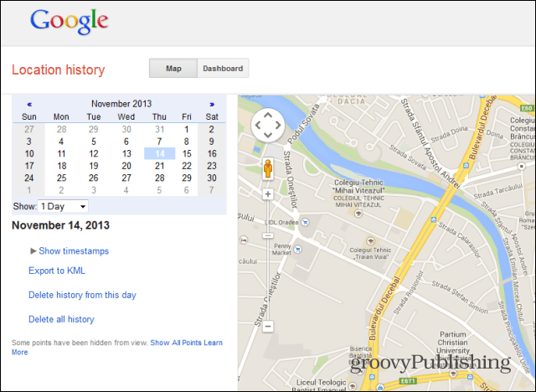Click the November 14, 2013 date heading
The height and width of the screenshot is (392, 536).
(60, 225)
